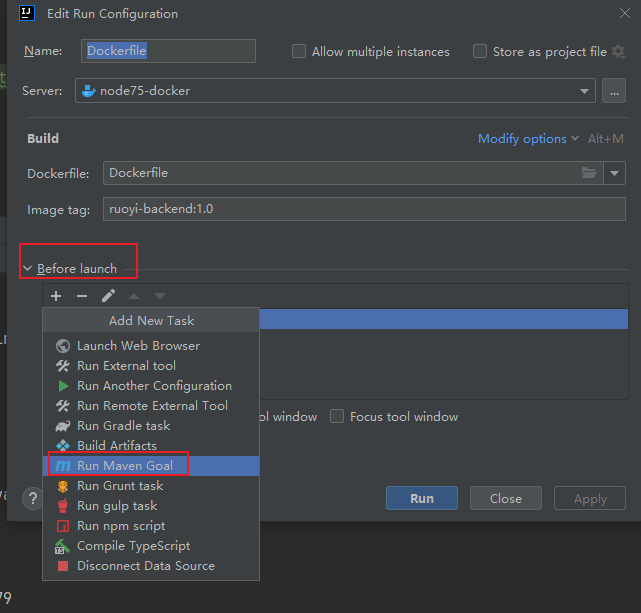
Task: Select Launch Web Browser menu item
Action: 151,346
